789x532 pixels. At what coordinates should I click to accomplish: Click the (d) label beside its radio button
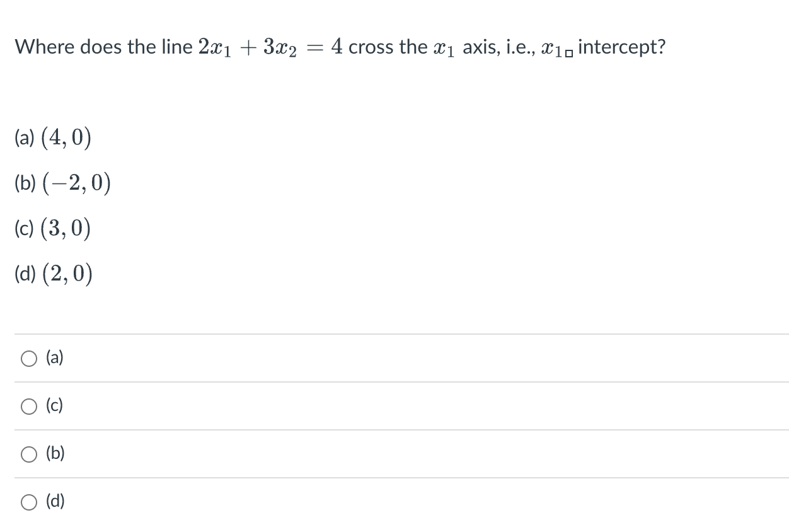55,501
